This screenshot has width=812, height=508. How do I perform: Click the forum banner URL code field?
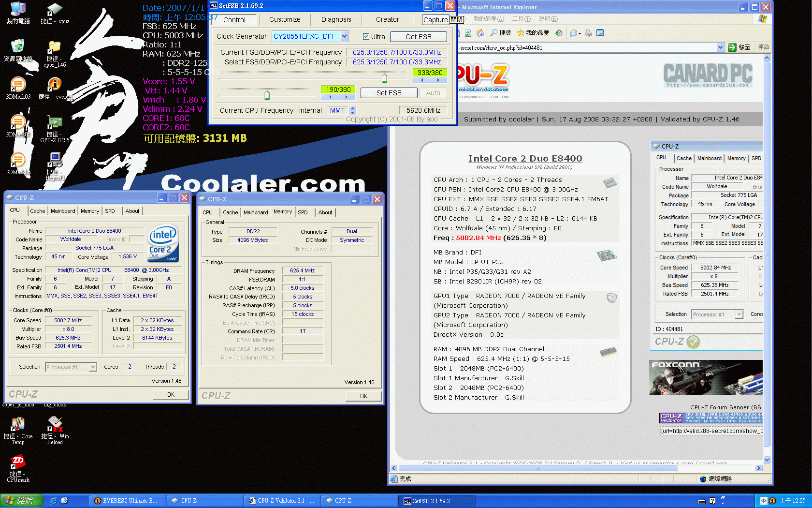[x=711, y=431]
